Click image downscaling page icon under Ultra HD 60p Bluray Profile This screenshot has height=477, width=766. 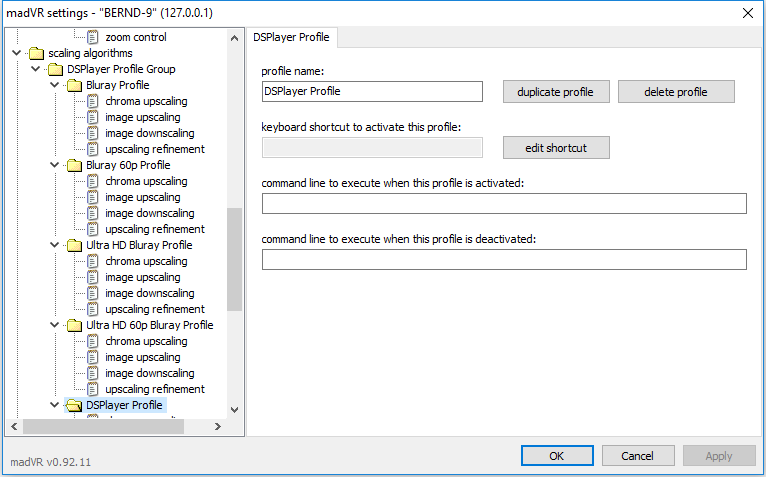coord(92,373)
